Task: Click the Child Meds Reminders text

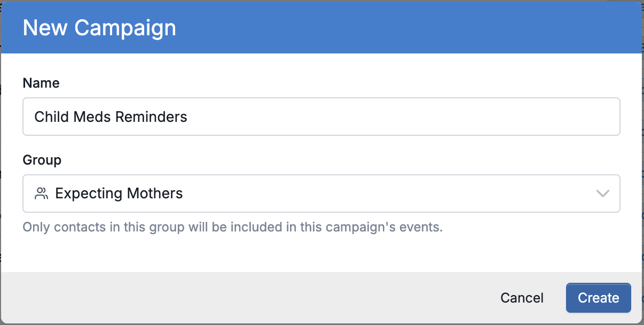Action: pyautogui.click(x=111, y=117)
